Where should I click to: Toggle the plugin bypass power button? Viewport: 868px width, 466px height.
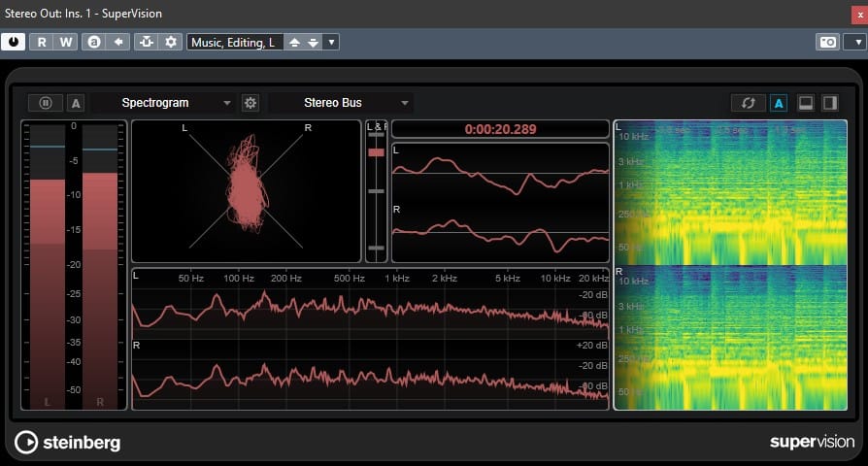14,42
